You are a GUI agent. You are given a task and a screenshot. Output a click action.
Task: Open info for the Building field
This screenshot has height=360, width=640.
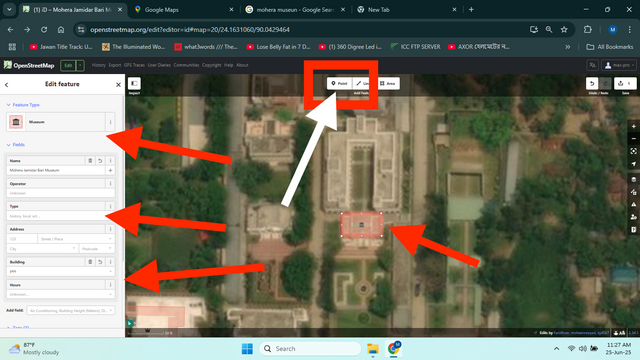pos(110,262)
